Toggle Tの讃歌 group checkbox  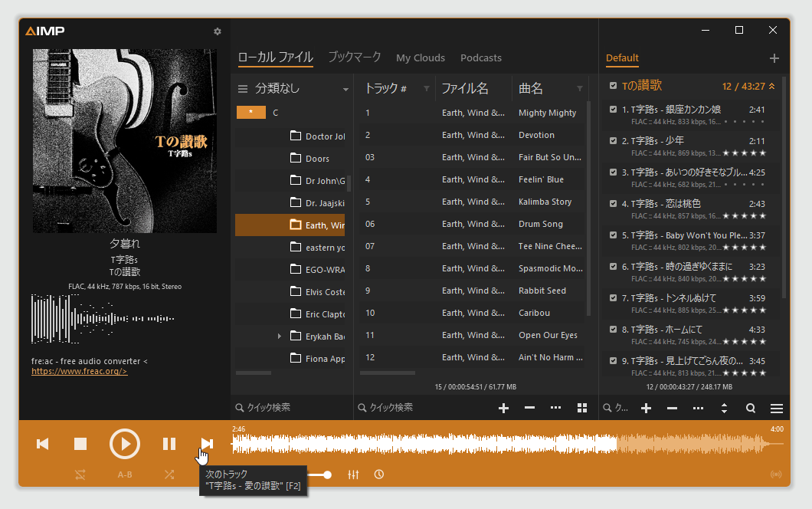tap(613, 86)
